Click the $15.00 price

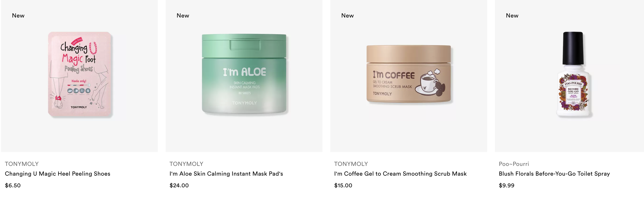[343, 185]
